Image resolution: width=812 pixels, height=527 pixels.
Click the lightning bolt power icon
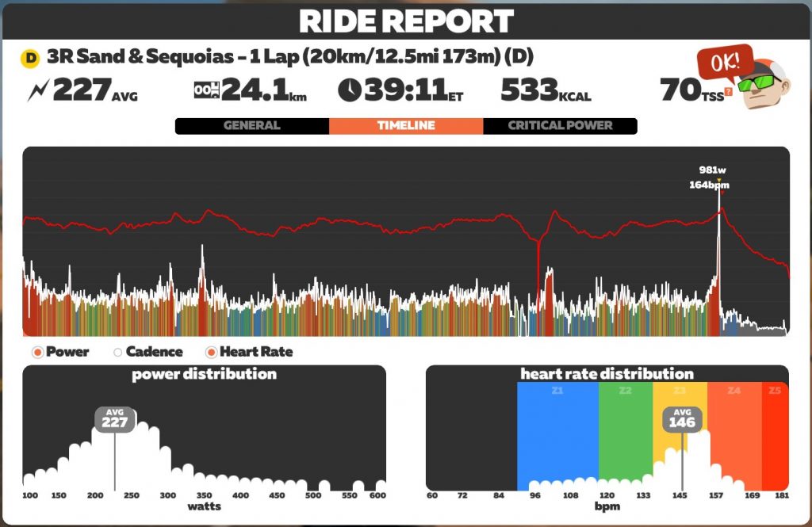coord(38,90)
